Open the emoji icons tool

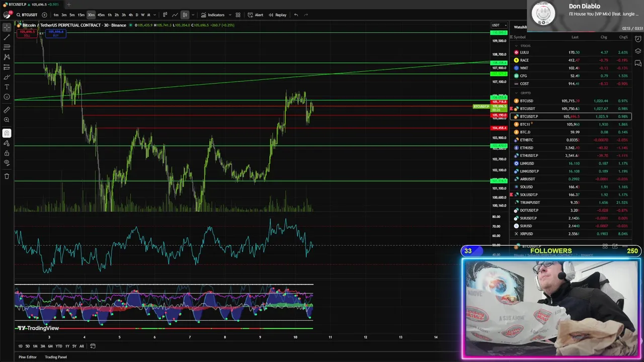(x=7, y=97)
